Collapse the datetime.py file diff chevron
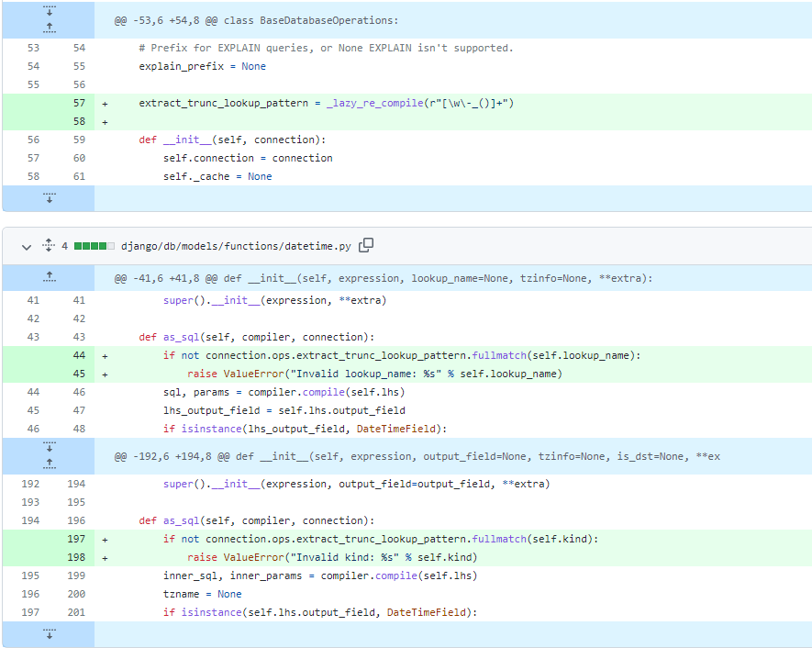This screenshot has width=812, height=648. click(26, 246)
